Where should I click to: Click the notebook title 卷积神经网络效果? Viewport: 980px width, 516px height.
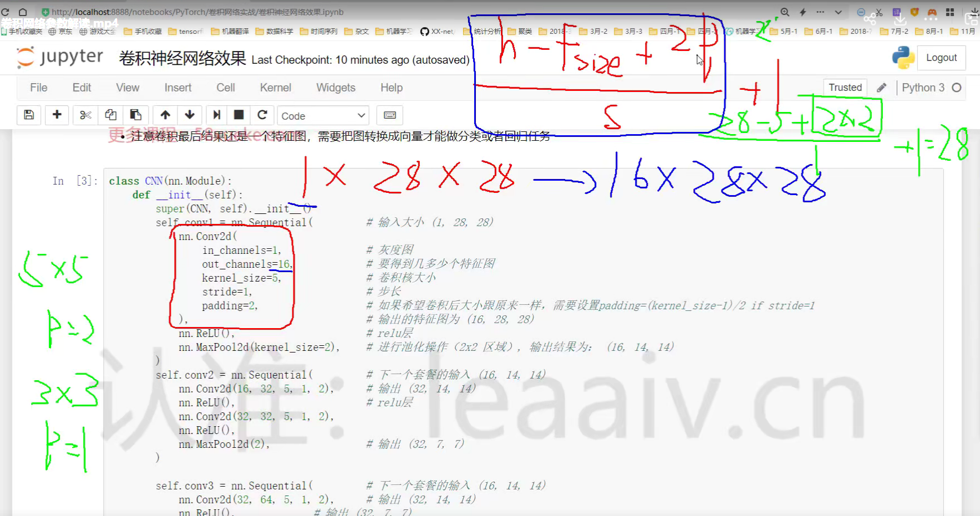pyautogui.click(x=182, y=58)
